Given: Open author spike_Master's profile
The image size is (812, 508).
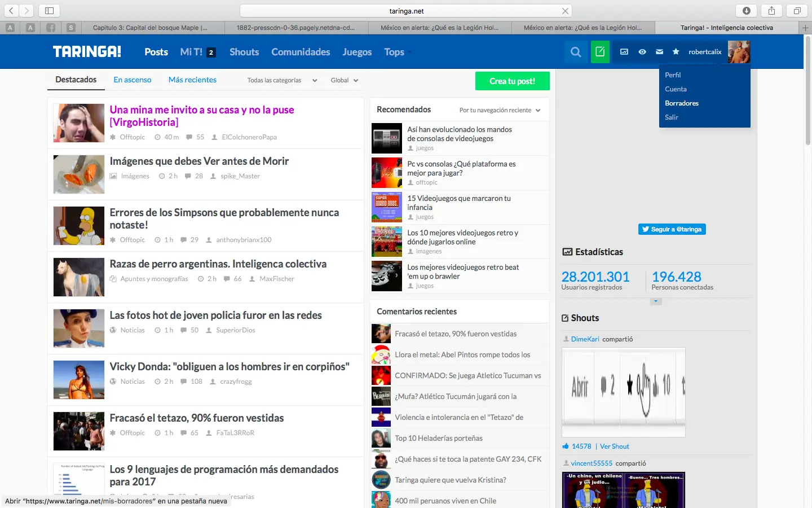Looking at the screenshot, I should 240,176.
